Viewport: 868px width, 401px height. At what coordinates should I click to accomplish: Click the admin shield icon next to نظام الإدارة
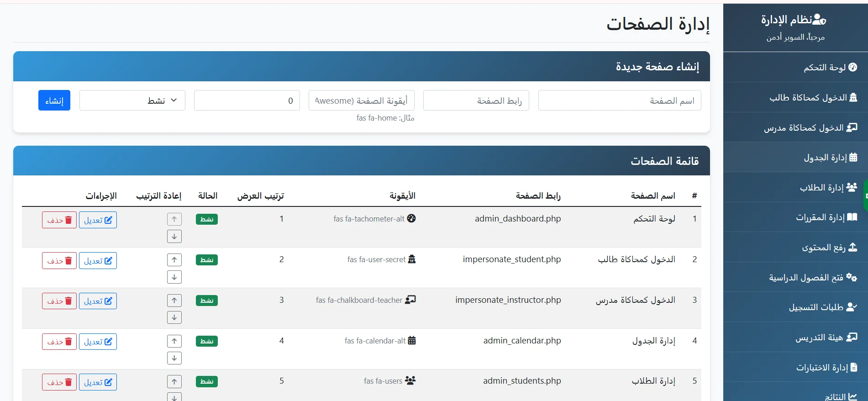click(820, 19)
